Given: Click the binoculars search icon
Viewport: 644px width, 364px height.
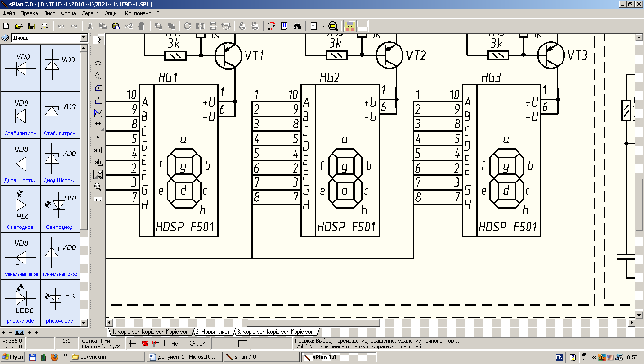Looking at the screenshot, I should click(297, 26).
